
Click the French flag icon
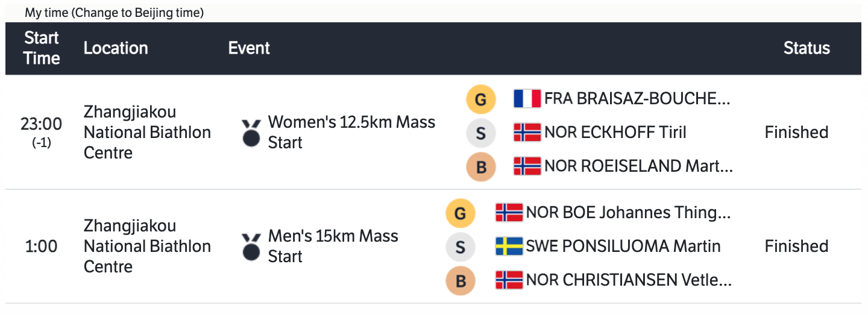(527, 99)
